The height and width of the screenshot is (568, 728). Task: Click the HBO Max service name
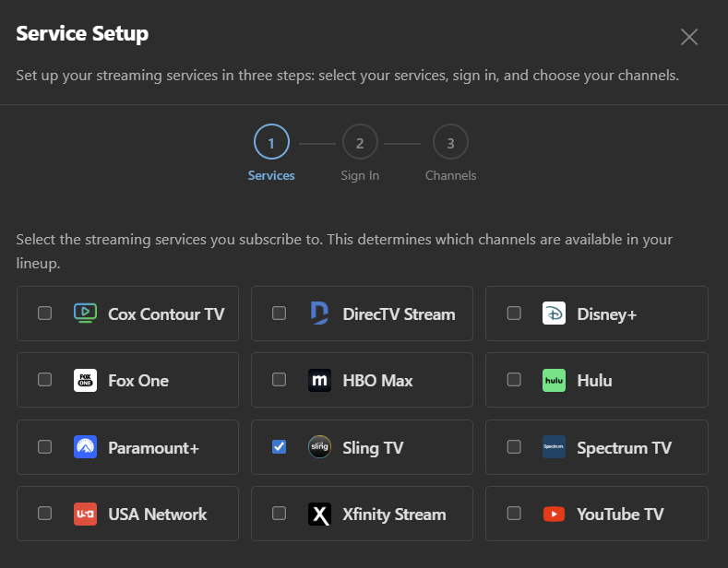(377, 381)
